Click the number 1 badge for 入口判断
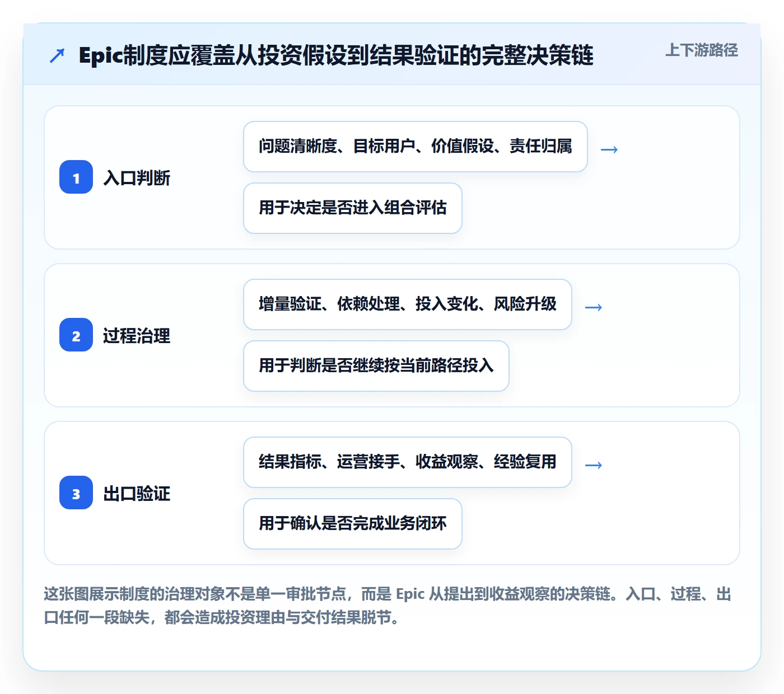This screenshot has height=694, width=784. (76, 177)
